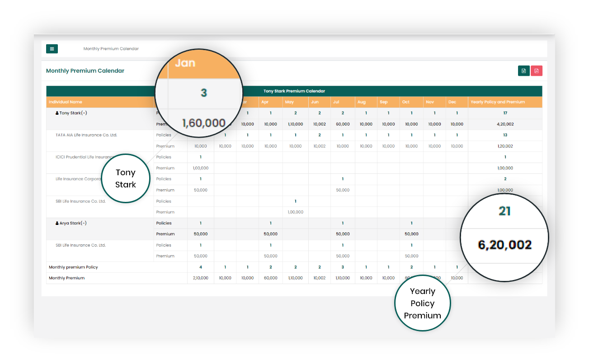Click the Tony Stark Premium Calendar title bar
Viewport: 589px width, 364px height.
(294, 91)
